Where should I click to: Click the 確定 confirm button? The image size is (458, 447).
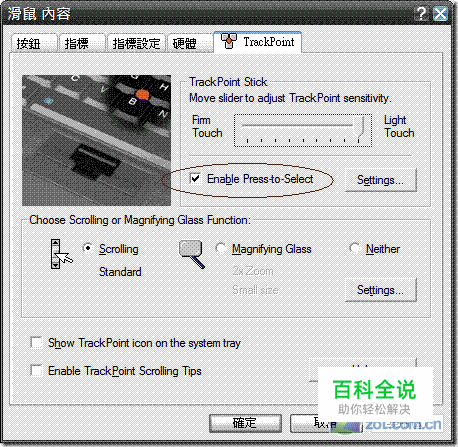245,423
